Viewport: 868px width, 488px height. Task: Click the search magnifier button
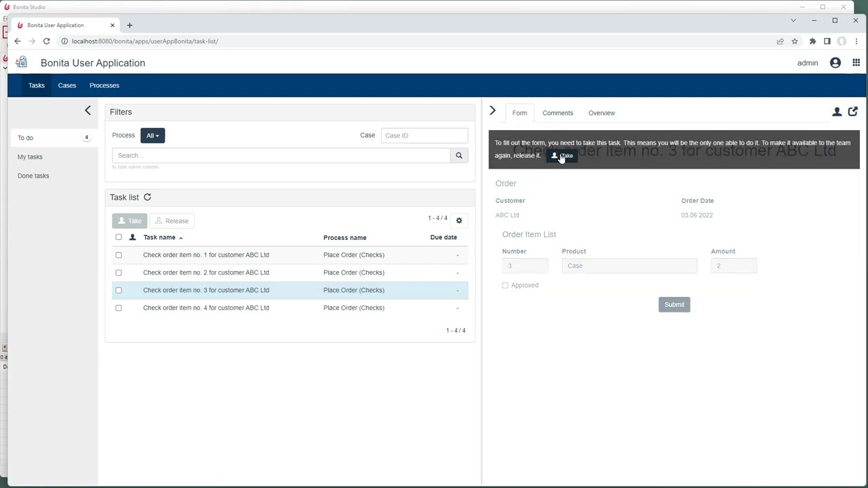point(459,155)
